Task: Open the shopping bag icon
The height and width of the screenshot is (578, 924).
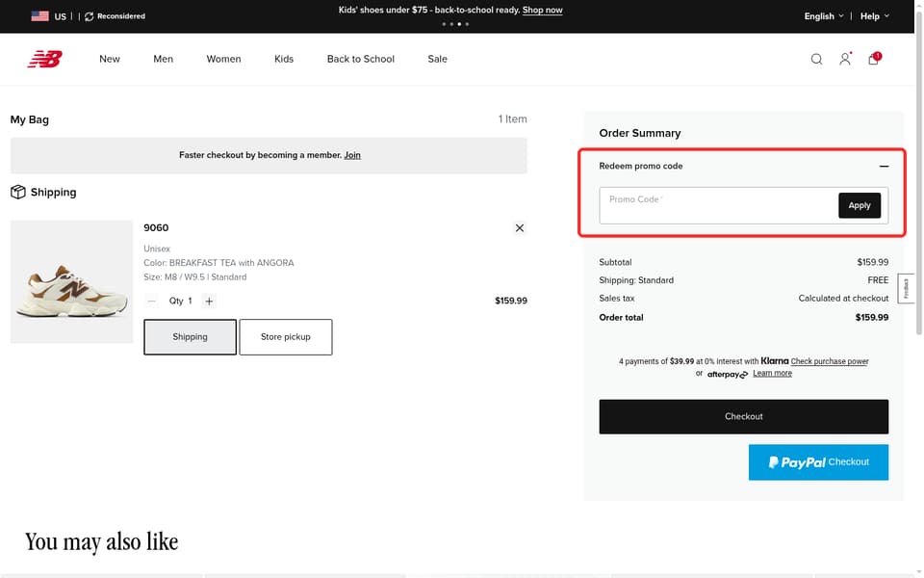Action: pos(874,59)
